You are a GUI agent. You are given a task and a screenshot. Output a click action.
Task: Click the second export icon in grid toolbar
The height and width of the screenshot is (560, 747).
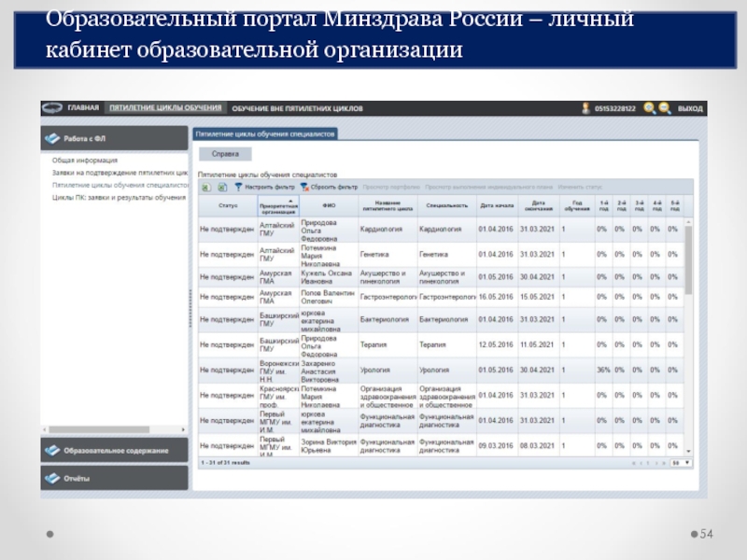[222, 187]
